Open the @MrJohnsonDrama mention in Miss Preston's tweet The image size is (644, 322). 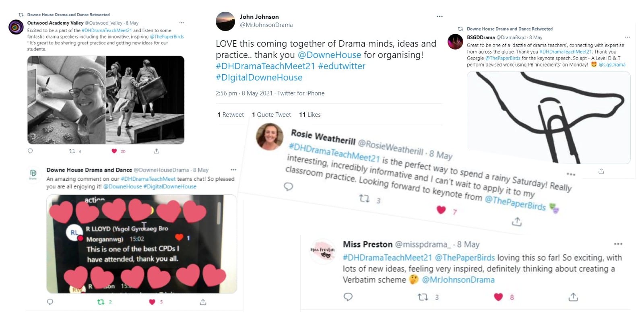458,280
